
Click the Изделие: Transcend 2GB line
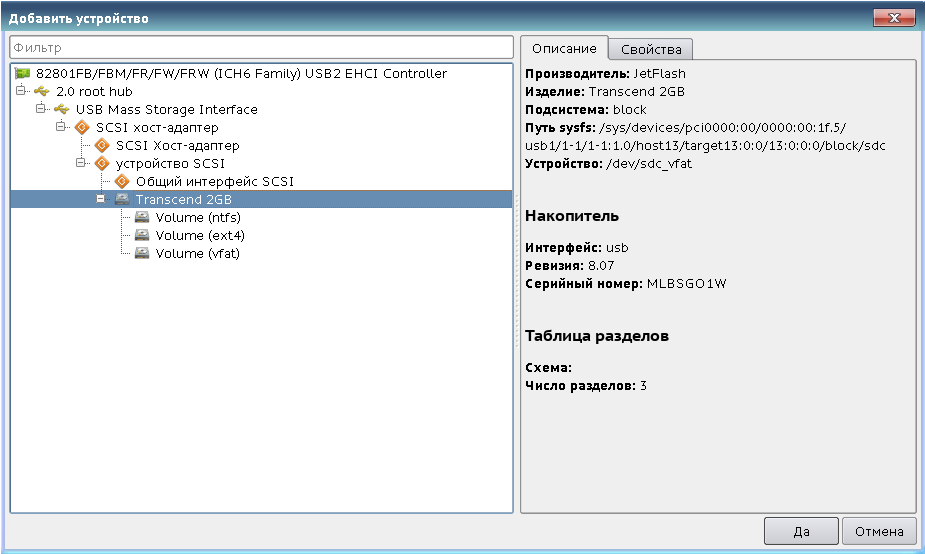click(x=605, y=91)
